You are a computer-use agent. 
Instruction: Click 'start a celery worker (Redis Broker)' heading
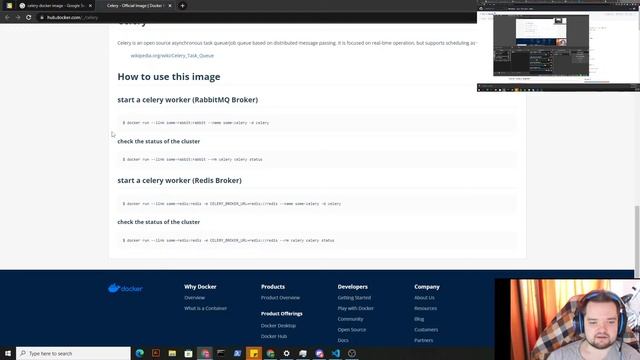click(179, 180)
